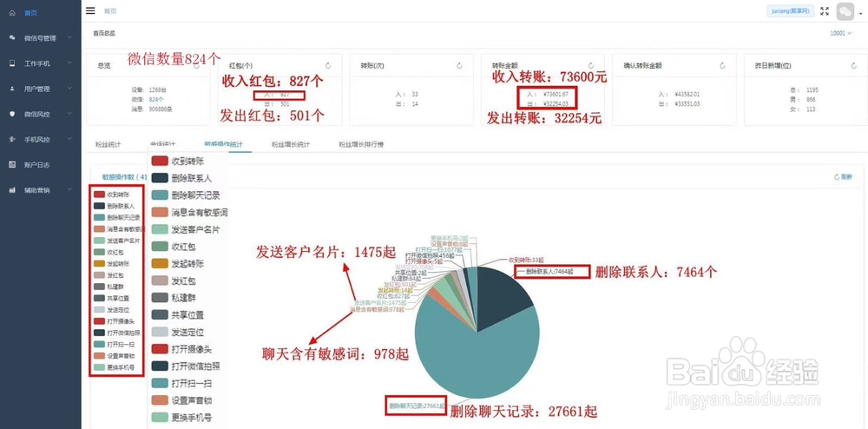Click the 消息: 906886条 value

154,109
